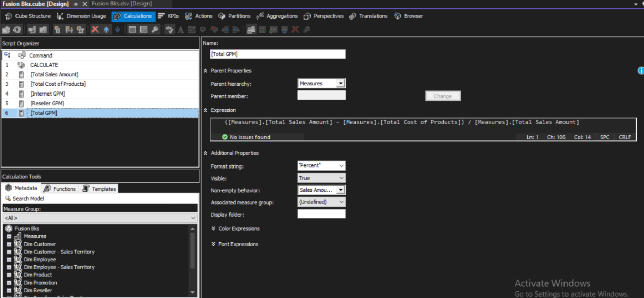The height and width of the screenshot is (298, 644).
Task: Click the metadata tree scrollbar down arrow
Action: tap(193, 292)
